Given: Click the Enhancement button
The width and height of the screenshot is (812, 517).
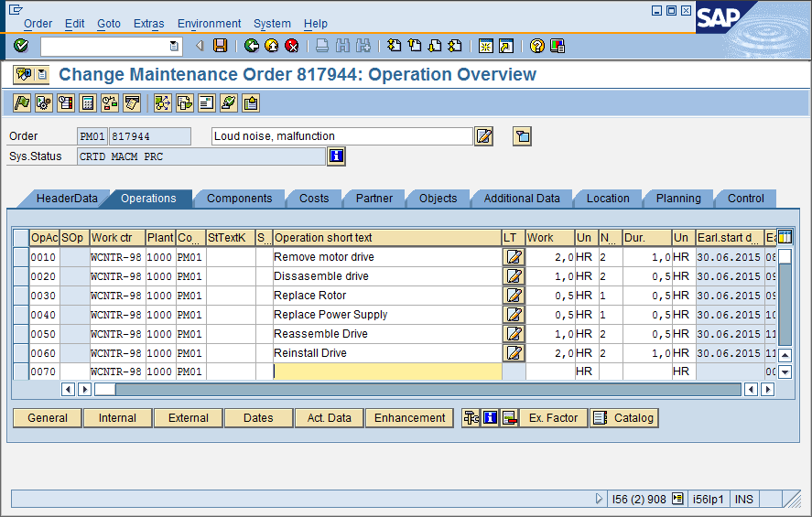Looking at the screenshot, I should (x=409, y=418).
